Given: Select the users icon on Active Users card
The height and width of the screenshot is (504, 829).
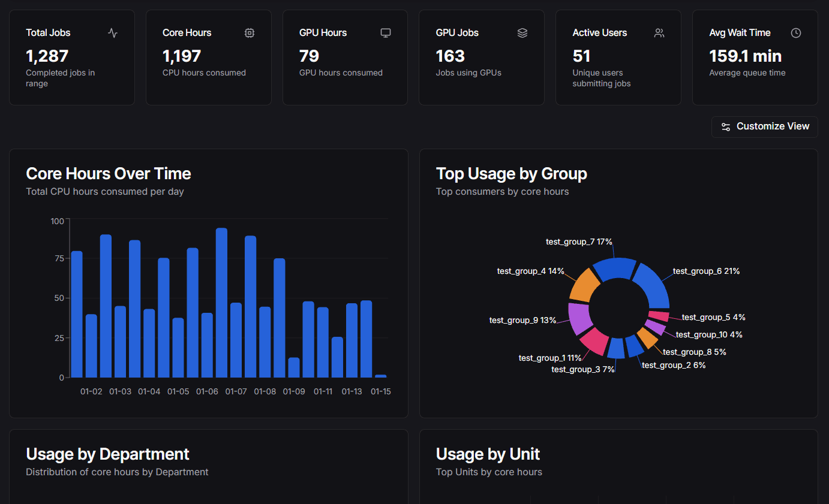Looking at the screenshot, I should pyautogui.click(x=659, y=33).
